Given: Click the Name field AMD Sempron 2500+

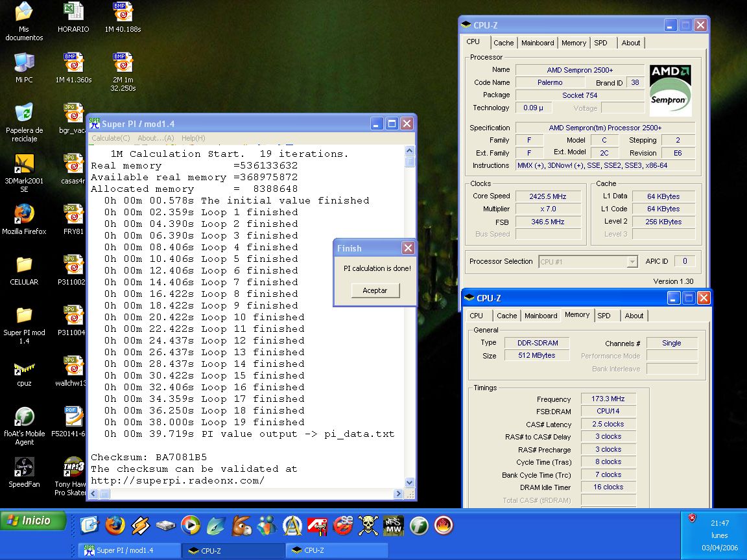Looking at the screenshot, I should click(x=580, y=70).
